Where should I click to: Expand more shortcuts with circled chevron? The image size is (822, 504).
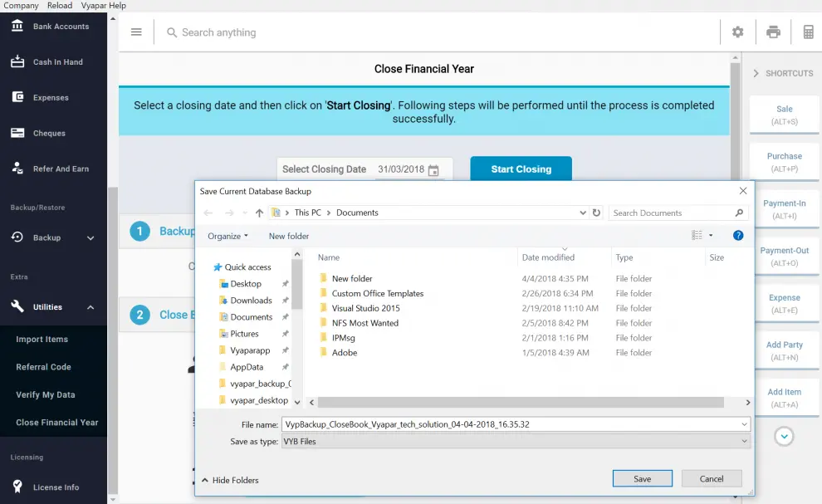(784, 437)
